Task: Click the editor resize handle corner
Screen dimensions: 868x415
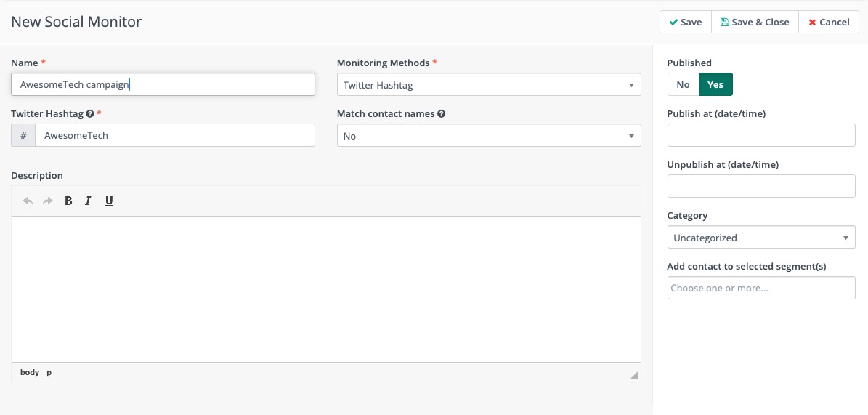Action: (x=634, y=375)
